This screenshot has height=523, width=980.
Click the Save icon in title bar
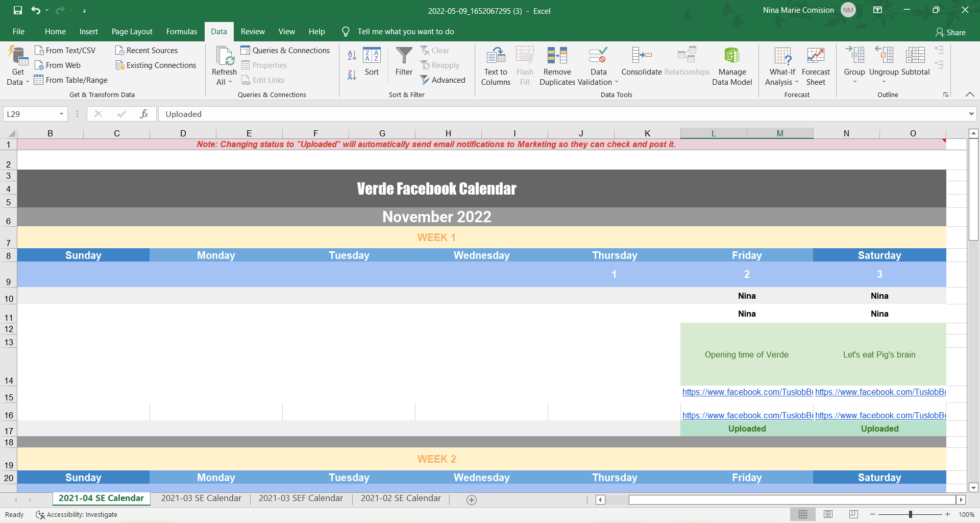(x=18, y=10)
